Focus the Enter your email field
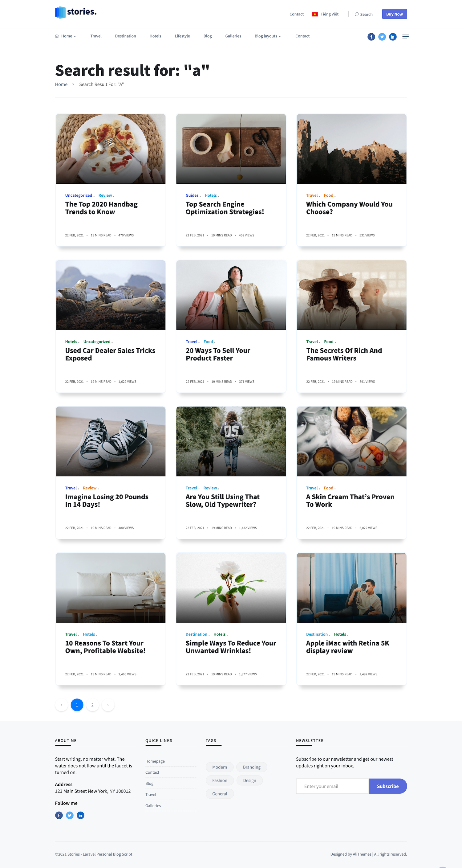Screen dimensions: 462x868 tap(332, 786)
